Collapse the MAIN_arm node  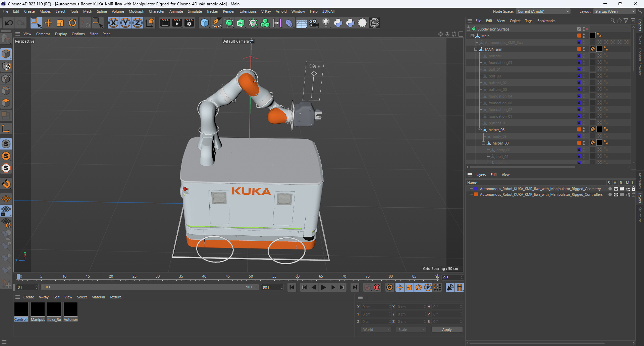[x=476, y=49]
